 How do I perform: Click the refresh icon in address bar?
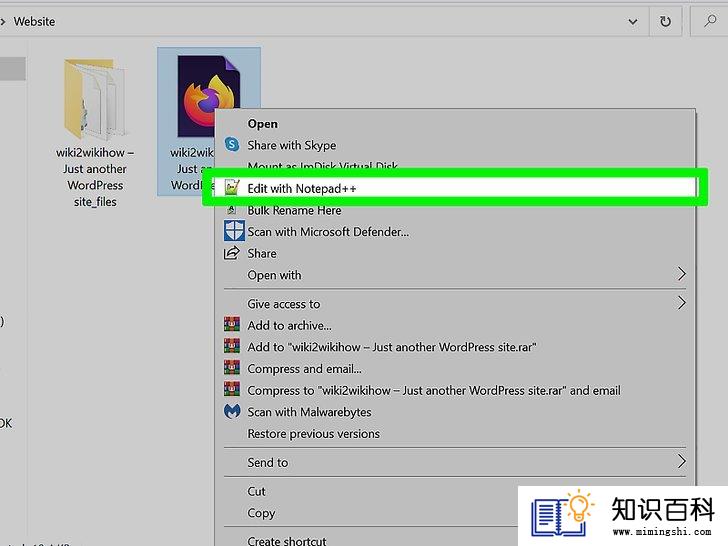coord(665,21)
